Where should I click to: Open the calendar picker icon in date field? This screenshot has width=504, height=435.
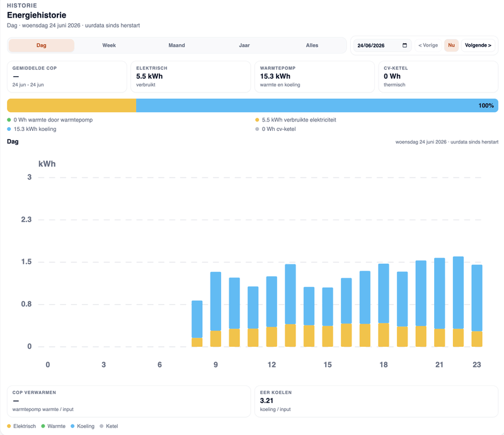pyautogui.click(x=404, y=45)
